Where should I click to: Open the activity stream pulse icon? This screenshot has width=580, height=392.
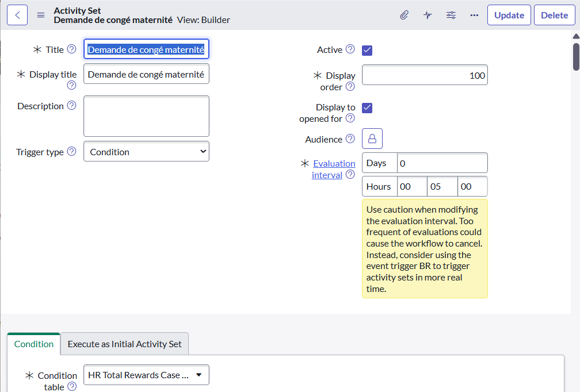point(428,15)
